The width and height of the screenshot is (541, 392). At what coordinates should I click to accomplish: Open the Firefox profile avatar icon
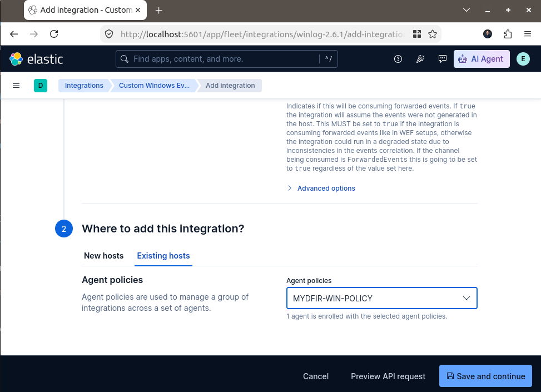[488, 34]
